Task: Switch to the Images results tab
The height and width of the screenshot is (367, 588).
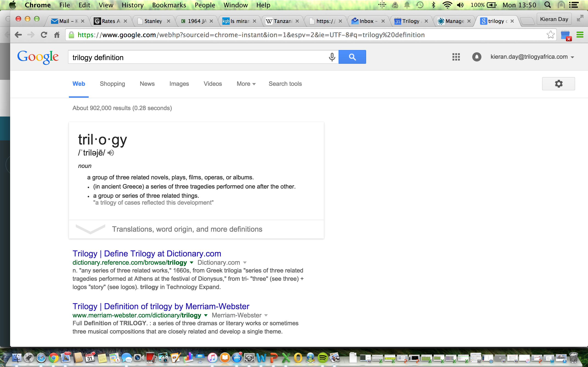Action: tap(179, 84)
